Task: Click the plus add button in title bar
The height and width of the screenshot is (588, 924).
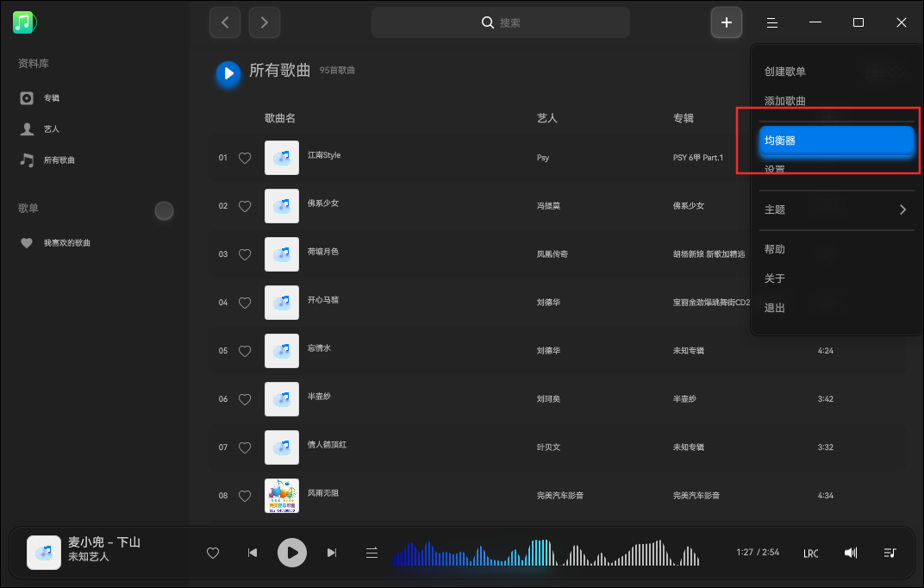Action: 726,22
